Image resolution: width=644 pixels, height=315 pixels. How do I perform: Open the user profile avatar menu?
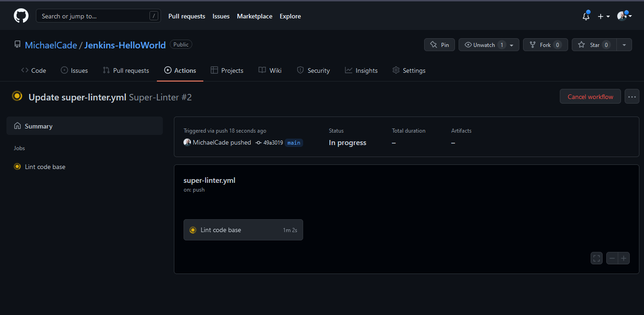click(624, 16)
